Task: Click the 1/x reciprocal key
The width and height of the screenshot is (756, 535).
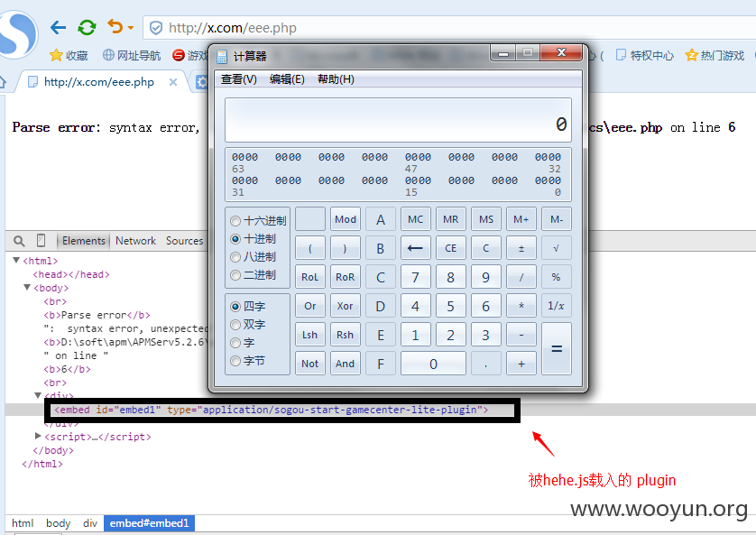Action: coord(557,306)
